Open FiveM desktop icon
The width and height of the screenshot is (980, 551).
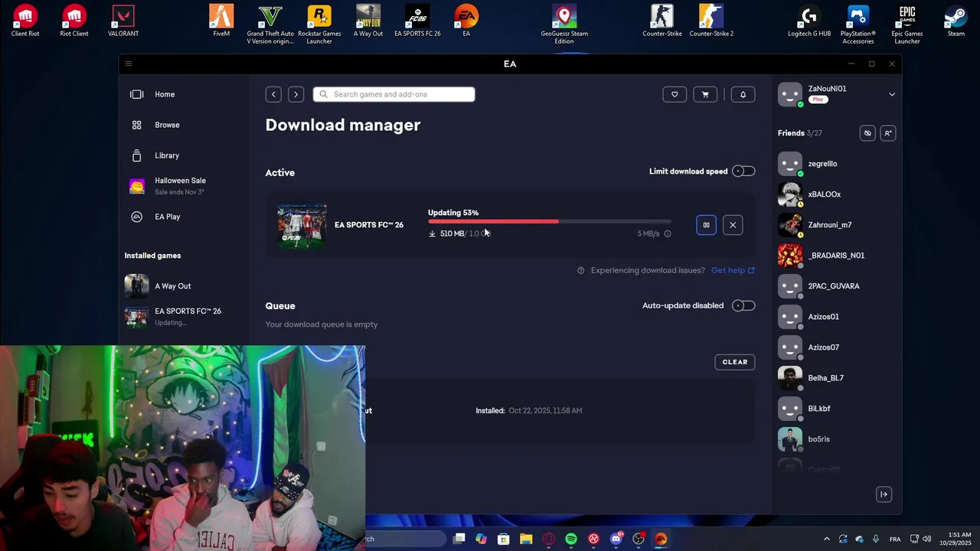[x=221, y=21]
